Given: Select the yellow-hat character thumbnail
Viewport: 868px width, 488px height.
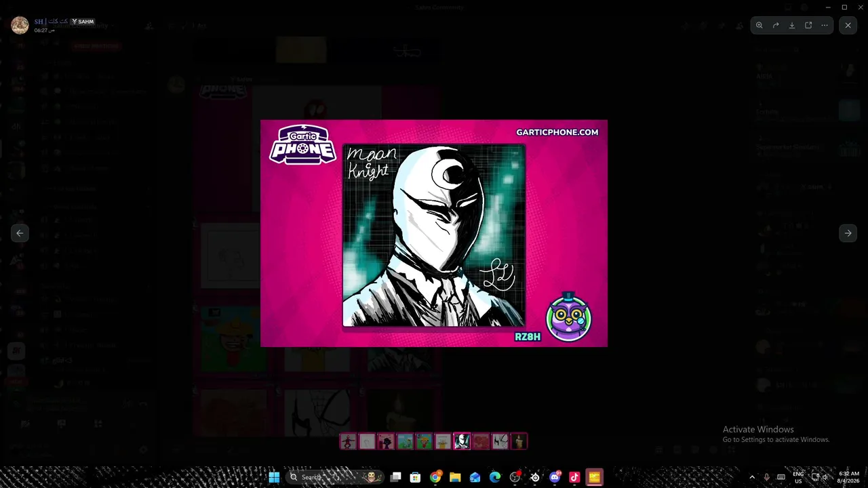Looking at the screenshot, I should [x=424, y=442].
